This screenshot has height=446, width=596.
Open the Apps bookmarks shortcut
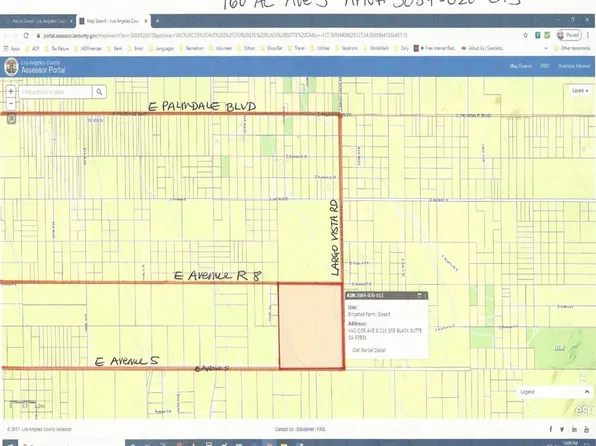click(12, 48)
